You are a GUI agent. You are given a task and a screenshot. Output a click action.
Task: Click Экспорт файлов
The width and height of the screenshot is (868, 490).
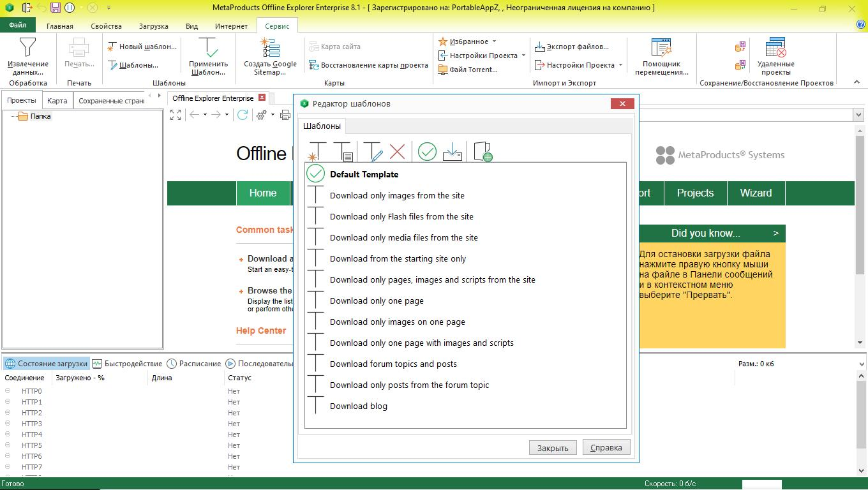[571, 47]
